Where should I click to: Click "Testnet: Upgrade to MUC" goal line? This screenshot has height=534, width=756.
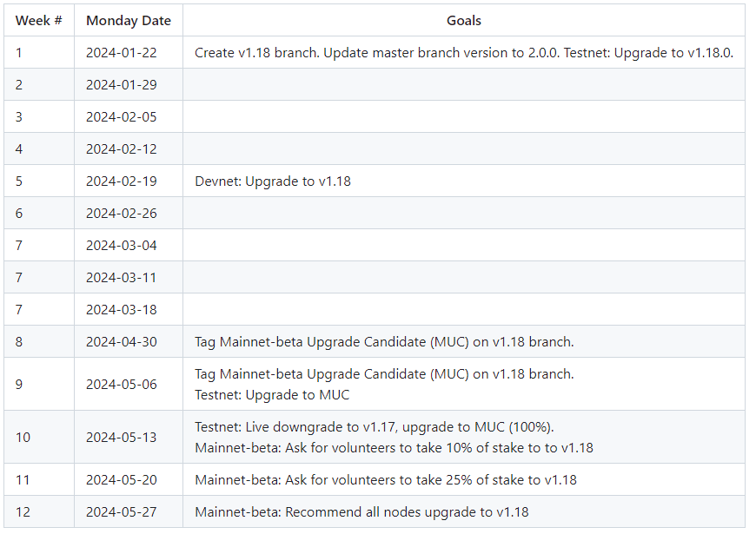(x=272, y=394)
